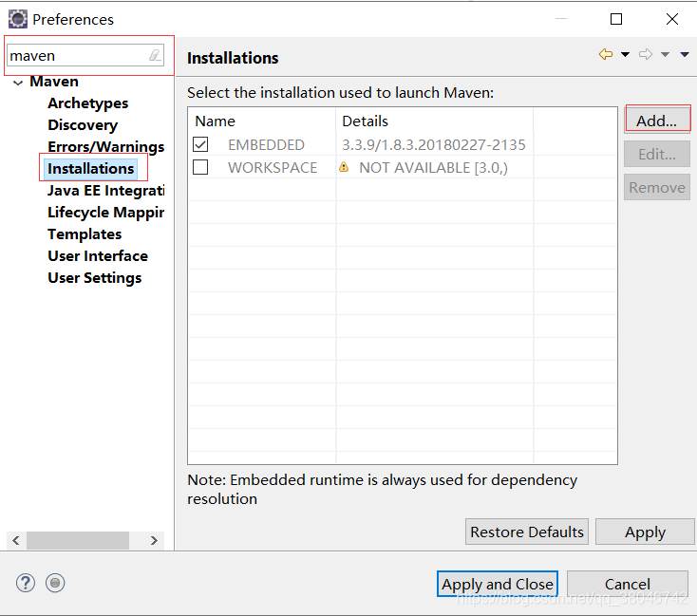Screen dimensions: 697x616
Task: Open Lifecycle Mappings page
Action: [x=105, y=212]
